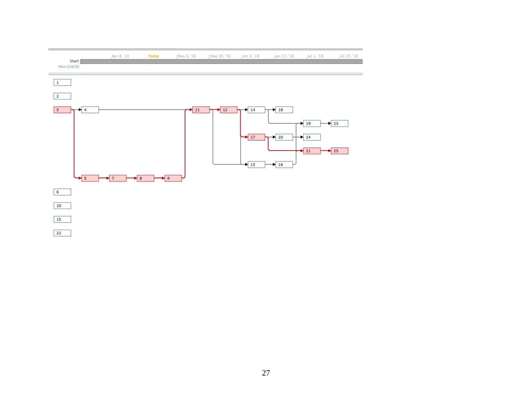532x411 pixels.
Task: Click the gray timeline bar
Action: (222, 62)
